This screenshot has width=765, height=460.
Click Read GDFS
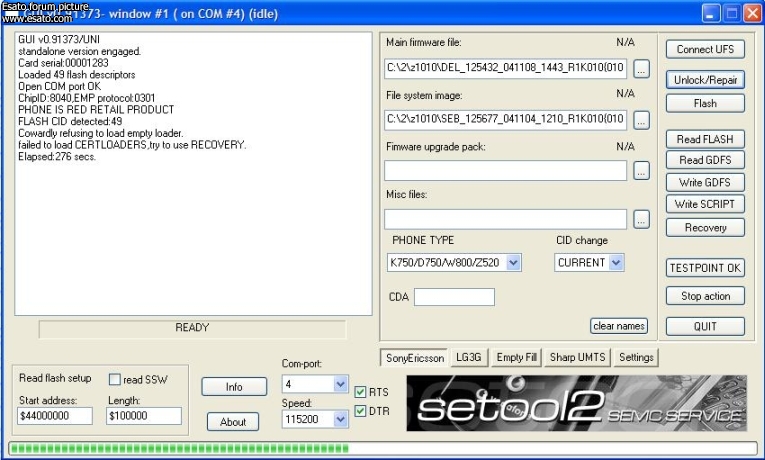(705, 160)
